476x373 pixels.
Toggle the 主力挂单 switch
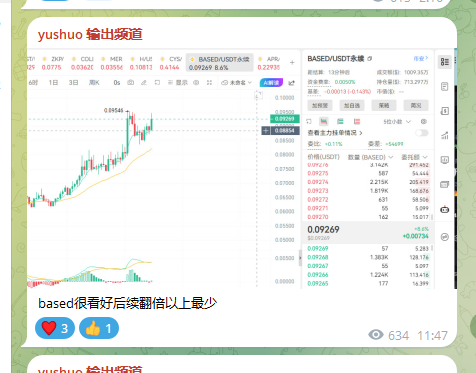point(422,133)
